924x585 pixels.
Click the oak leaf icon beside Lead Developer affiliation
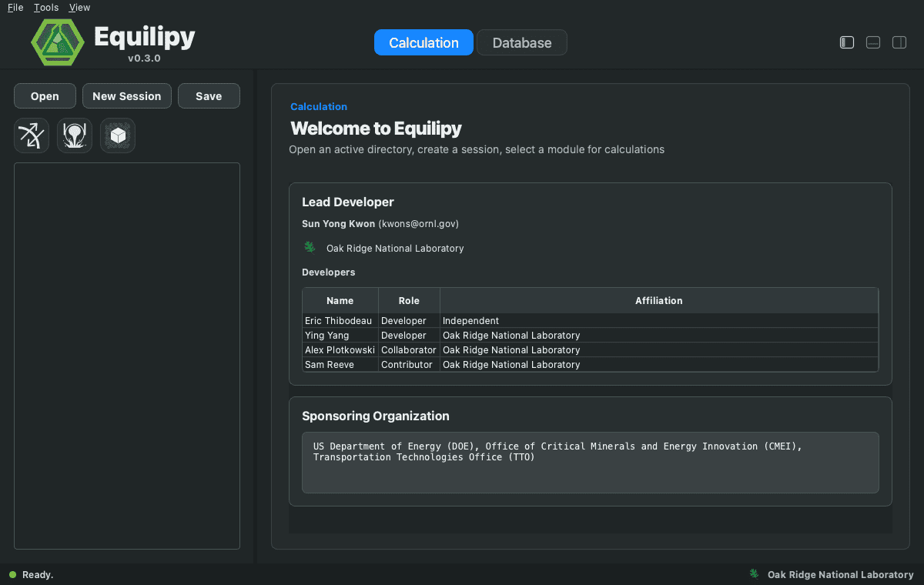pos(310,247)
